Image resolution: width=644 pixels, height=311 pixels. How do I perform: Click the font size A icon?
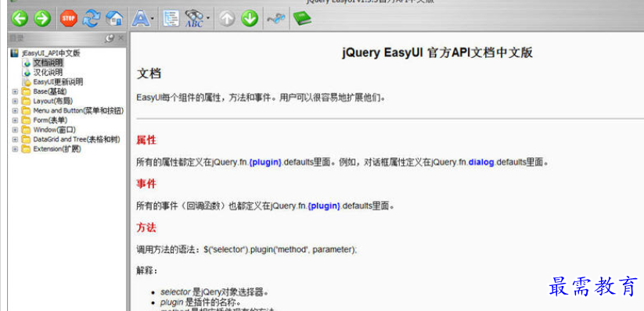(140, 18)
